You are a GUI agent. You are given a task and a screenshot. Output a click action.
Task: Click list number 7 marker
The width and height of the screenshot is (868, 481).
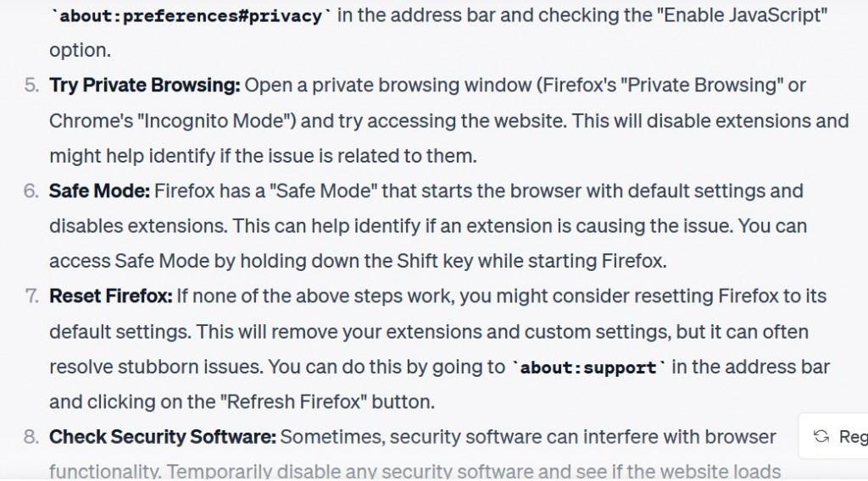click(31, 296)
